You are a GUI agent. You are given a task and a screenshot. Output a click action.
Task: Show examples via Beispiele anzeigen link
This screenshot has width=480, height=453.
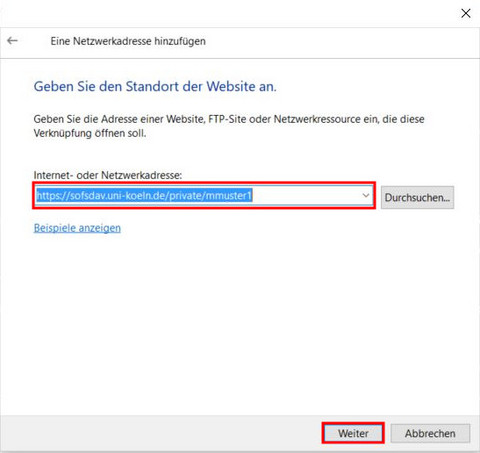77,228
